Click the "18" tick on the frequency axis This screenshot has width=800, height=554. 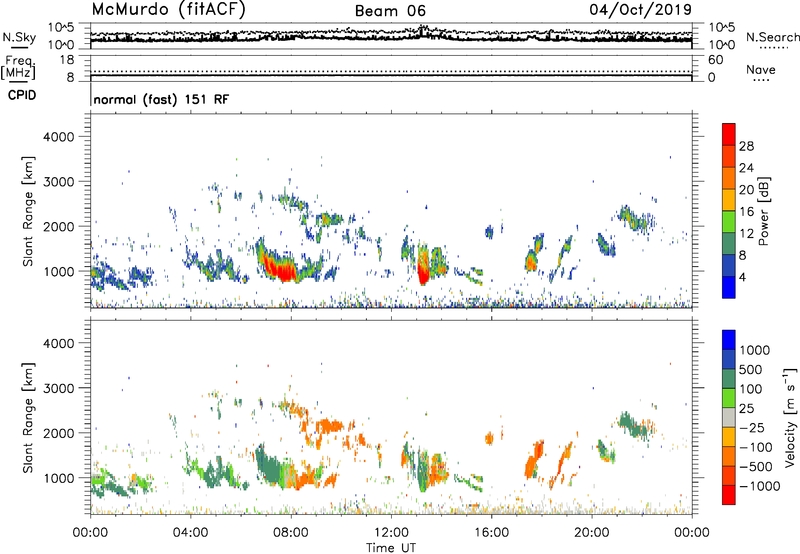click(67, 60)
